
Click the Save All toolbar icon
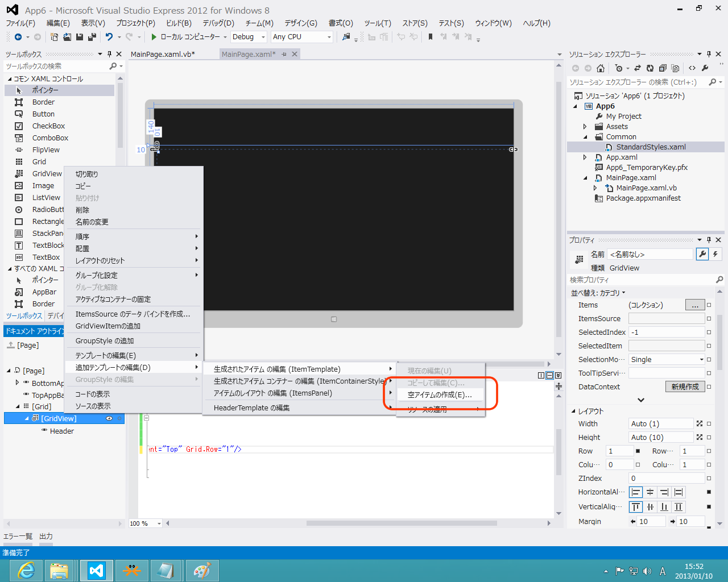coord(92,37)
